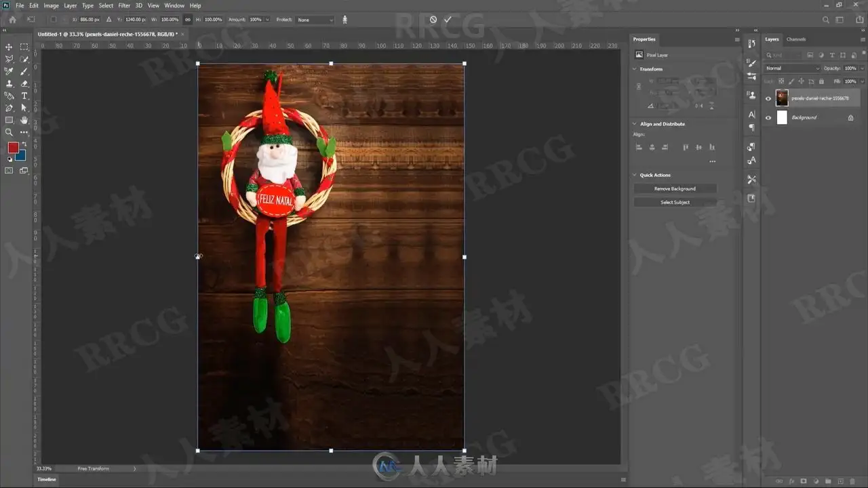Open the Image menu

click(51, 5)
